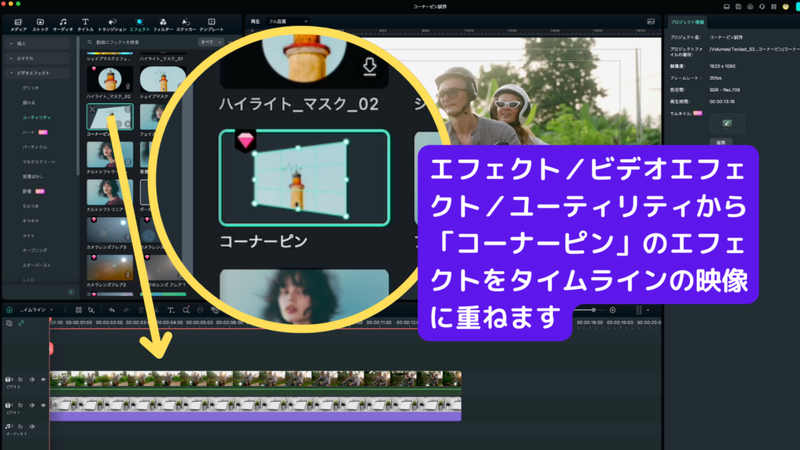Click the layout switch icon in title bar
The height and width of the screenshot is (450, 800).
point(727,7)
